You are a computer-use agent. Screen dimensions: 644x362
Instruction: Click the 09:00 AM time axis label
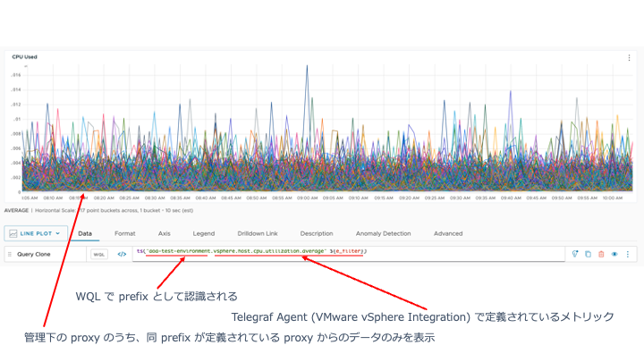(x=307, y=198)
